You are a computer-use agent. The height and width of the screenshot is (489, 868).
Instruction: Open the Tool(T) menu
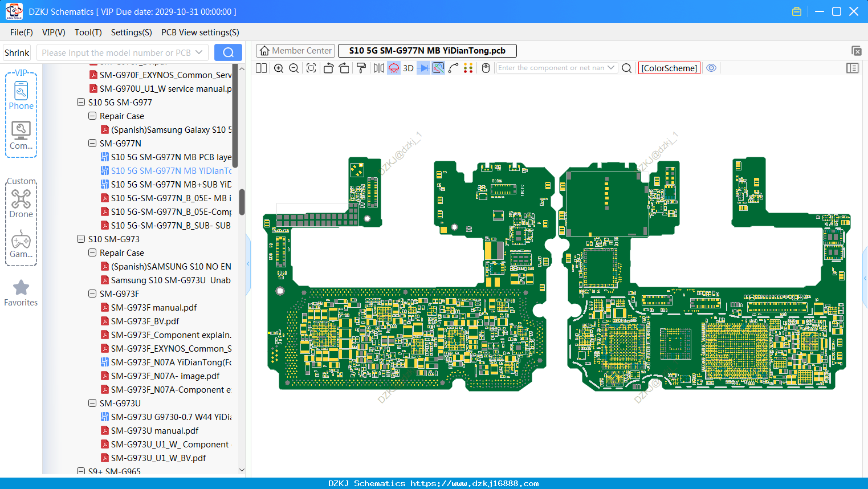(x=88, y=32)
